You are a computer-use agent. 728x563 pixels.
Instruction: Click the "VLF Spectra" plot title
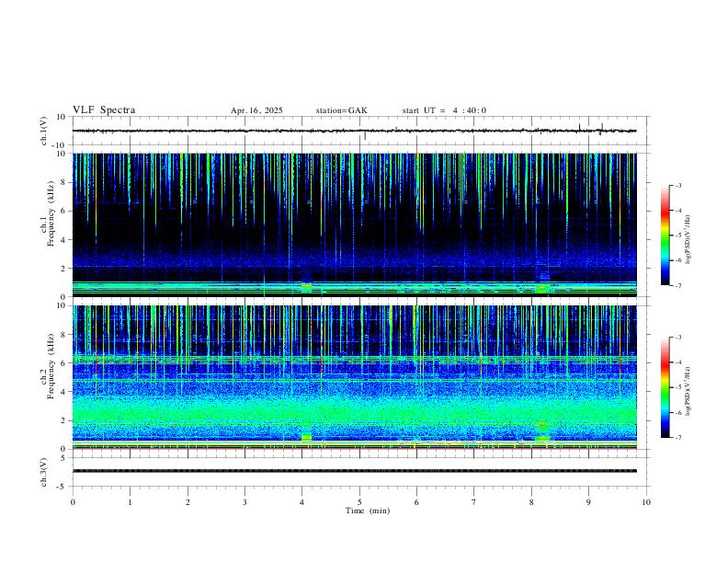click(x=104, y=110)
